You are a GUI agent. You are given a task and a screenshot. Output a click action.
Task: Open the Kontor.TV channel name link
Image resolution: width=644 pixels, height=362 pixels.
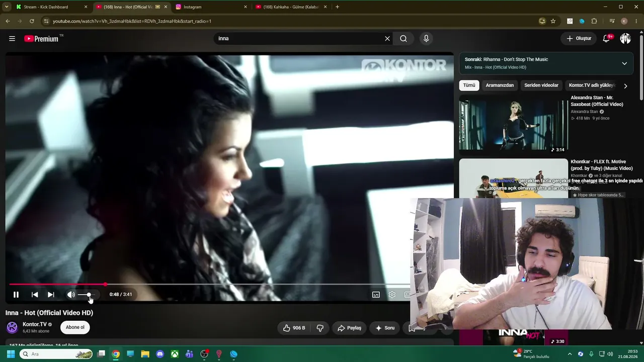click(x=35, y=324)
